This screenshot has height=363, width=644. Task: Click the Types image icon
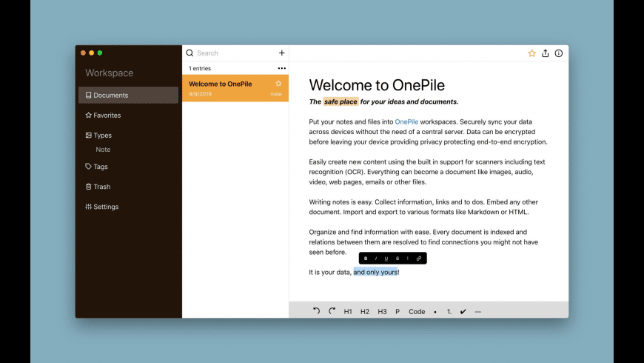coord(88,135)
